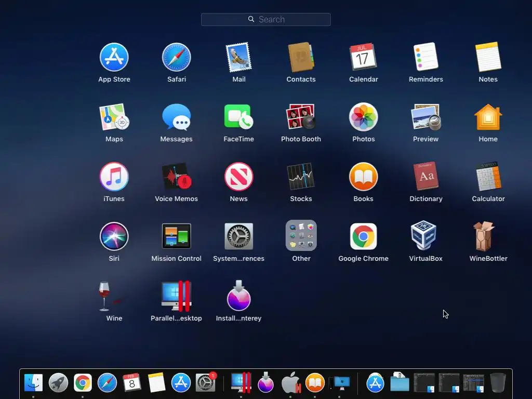Open Install macOS Monterey from Launchpad grid

[239, 296]
